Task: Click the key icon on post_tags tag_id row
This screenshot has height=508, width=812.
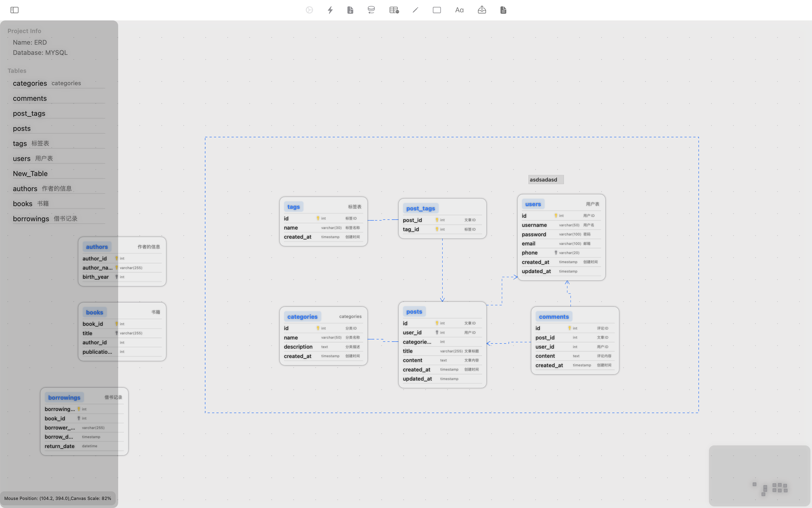Action: [437, 229]
